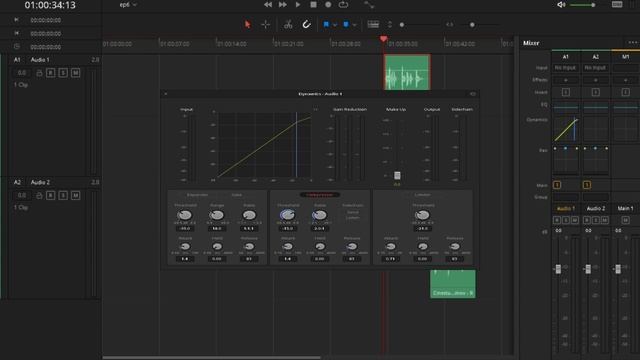
Task: Stop playback with the stop button
Action: (x=313, y=4)
